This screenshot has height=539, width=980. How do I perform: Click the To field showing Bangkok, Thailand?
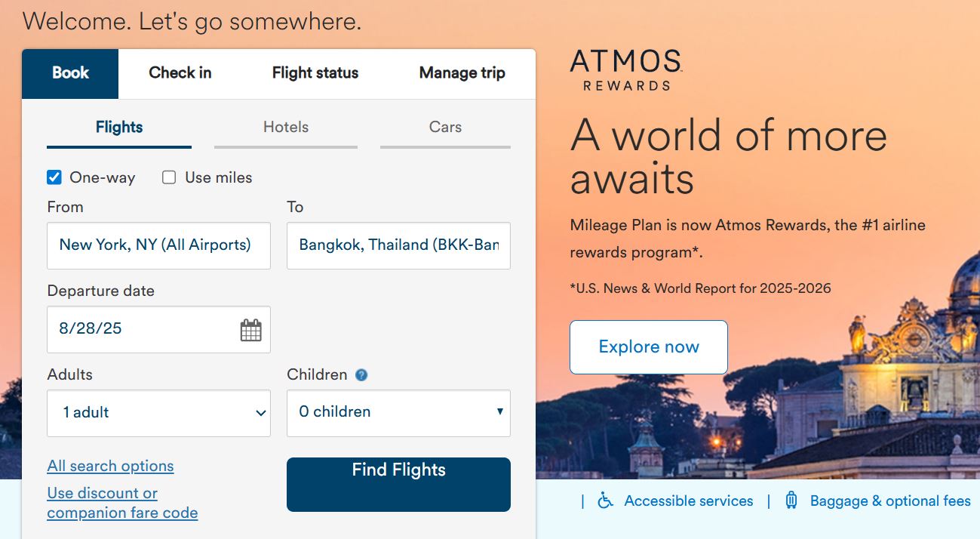click(x=398, y=245)
